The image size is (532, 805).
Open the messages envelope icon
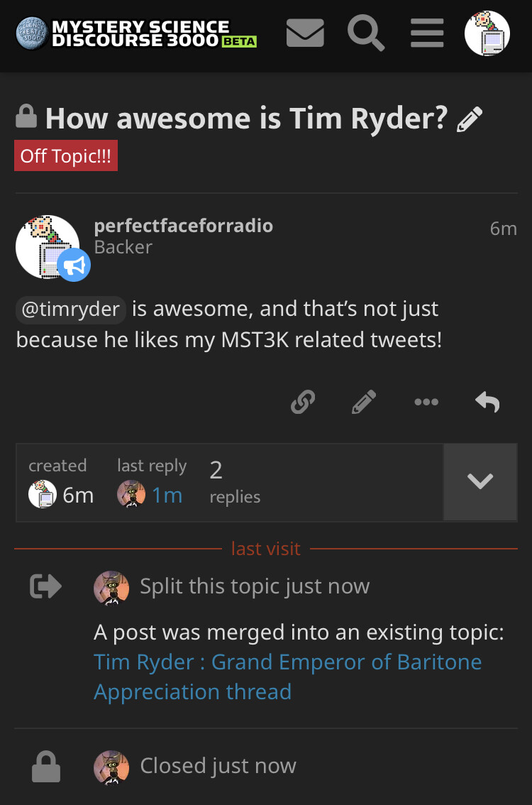[305, 33]
